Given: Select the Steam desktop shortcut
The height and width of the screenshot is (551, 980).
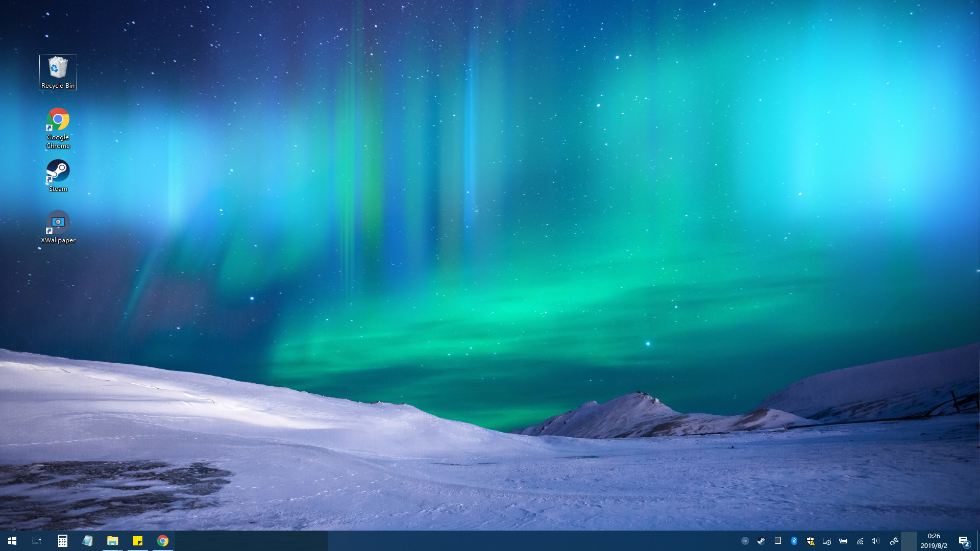Looking at the screenshot, I should (58, 175).
